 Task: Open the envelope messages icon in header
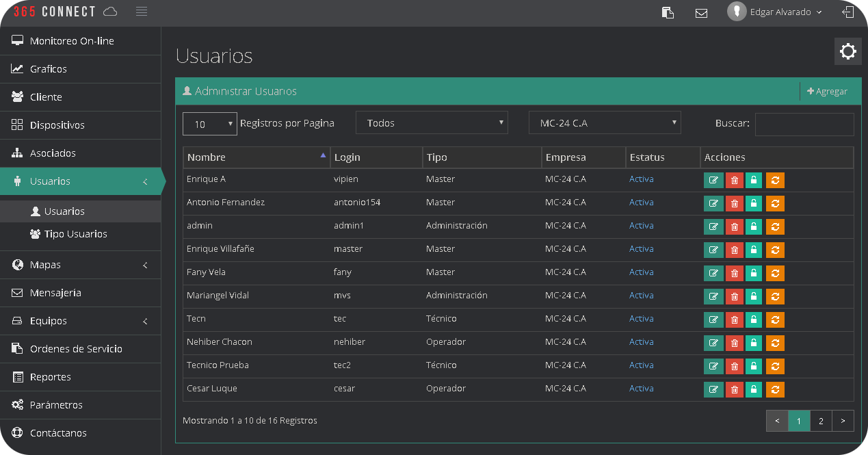click(701, 12)
